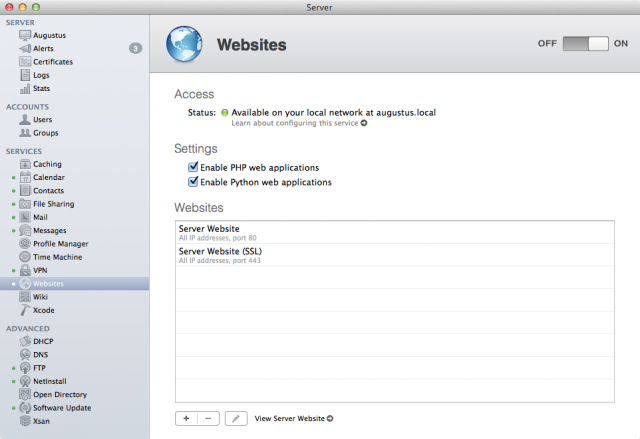Click the Alerts badge showing 3
The width and height of the screenshot is (640, 439).
[x=136, y=49]
